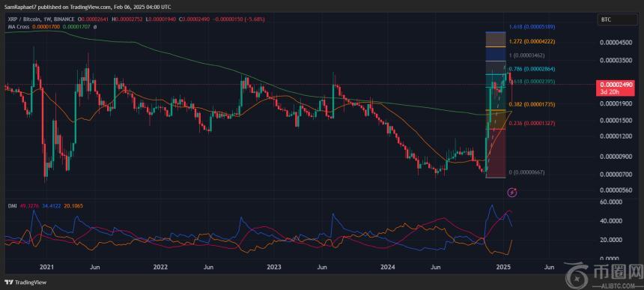
Task: Click MA Cross orange value 0.00001700
Action: click(46, 27)
